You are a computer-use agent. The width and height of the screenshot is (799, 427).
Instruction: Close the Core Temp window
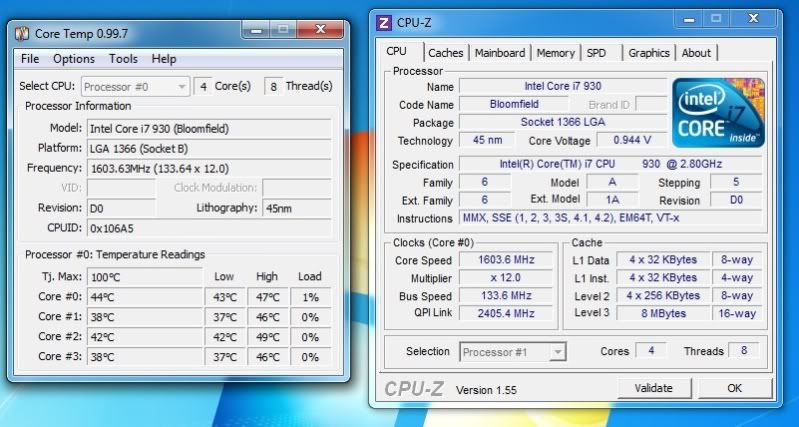click(321, 30)
